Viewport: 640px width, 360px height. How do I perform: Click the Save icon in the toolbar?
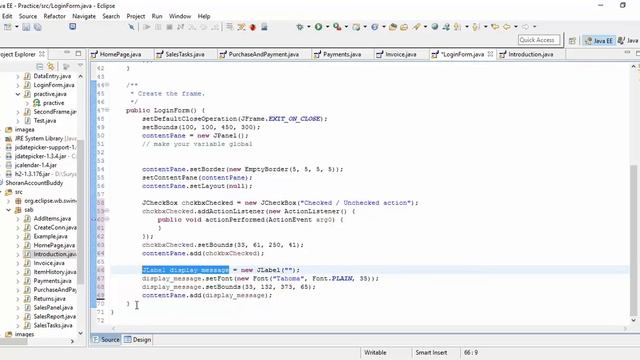click(x=26, y=27)
